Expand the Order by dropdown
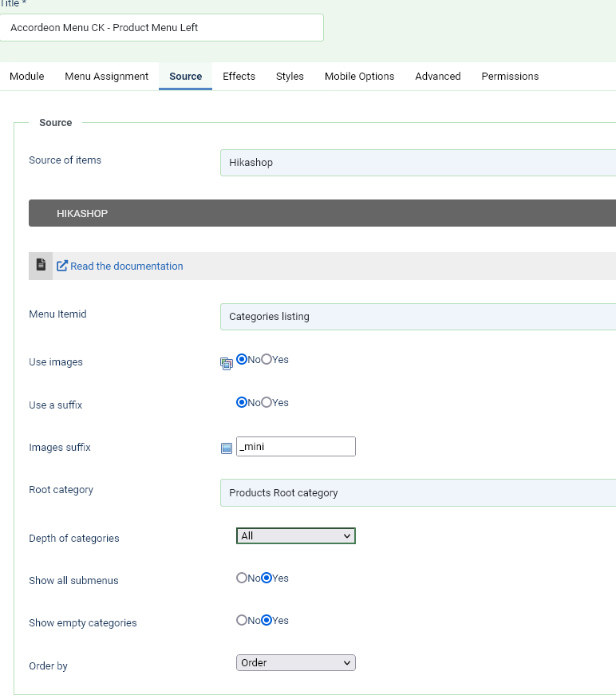Image resolution: width=616 pixels, height=699 pixels. coord(295,663)
